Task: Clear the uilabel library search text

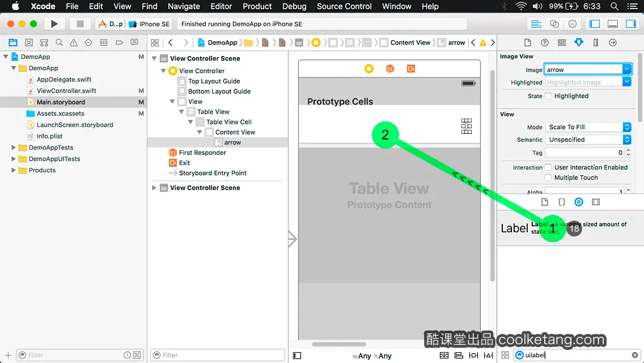Action: [634, 355]
